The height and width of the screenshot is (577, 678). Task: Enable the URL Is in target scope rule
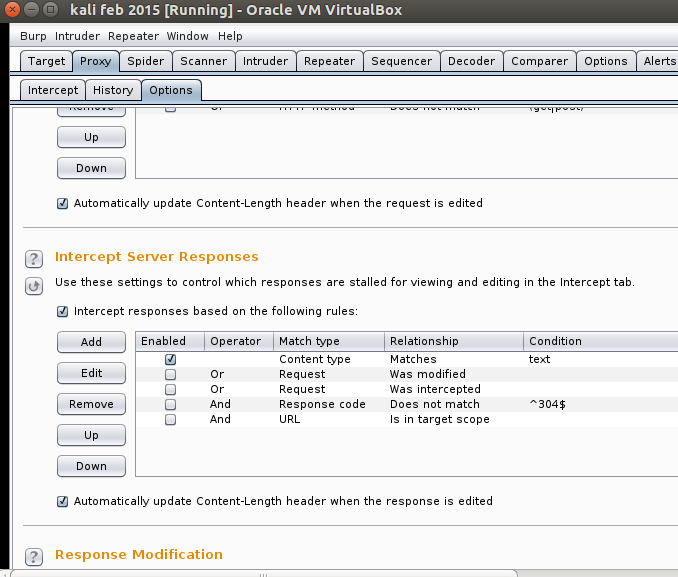[x=170, y=420]
